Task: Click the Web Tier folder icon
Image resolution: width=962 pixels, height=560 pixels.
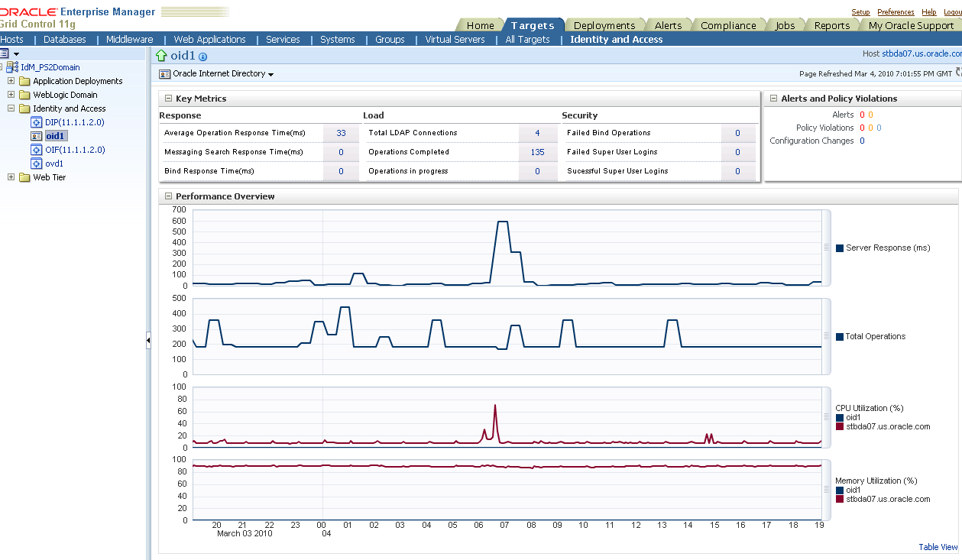Action: 24,177
